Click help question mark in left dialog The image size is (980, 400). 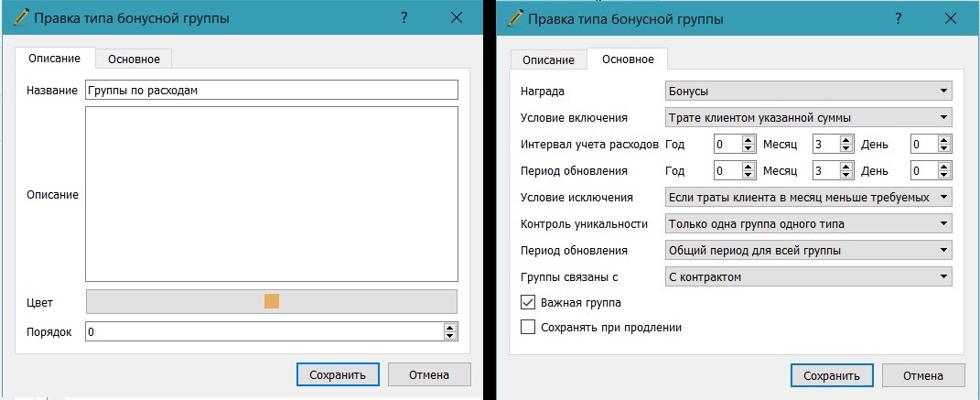(x=404, y=18)
